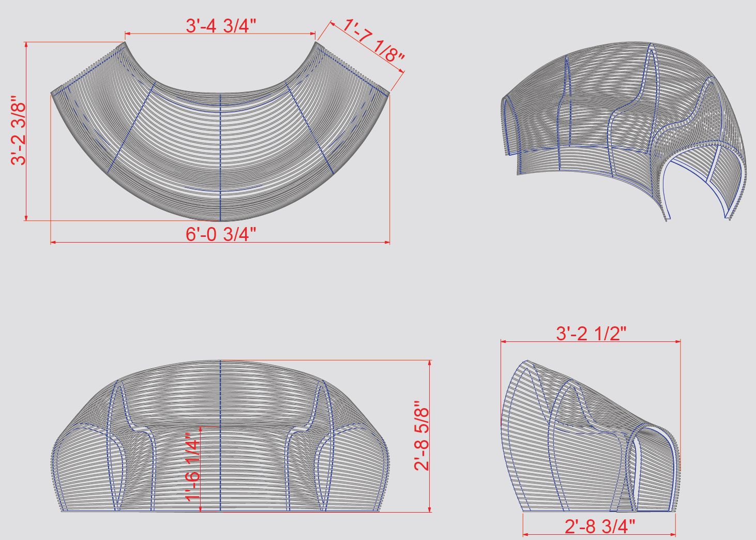Select the 2'-8 5/8" height dimension text
The width and height of the screenshot is (756, 540).
pos(421,436)
